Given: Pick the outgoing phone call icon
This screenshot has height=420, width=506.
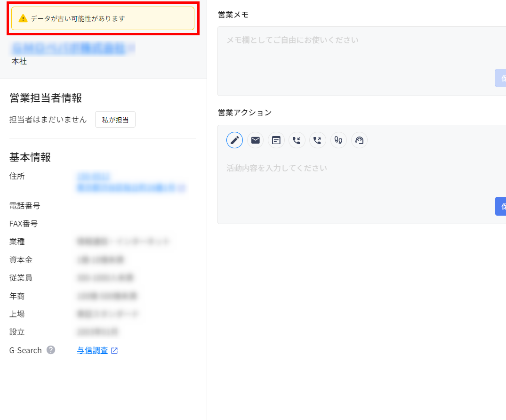Looking at the screenshot, I should click(x=317, y=140).
